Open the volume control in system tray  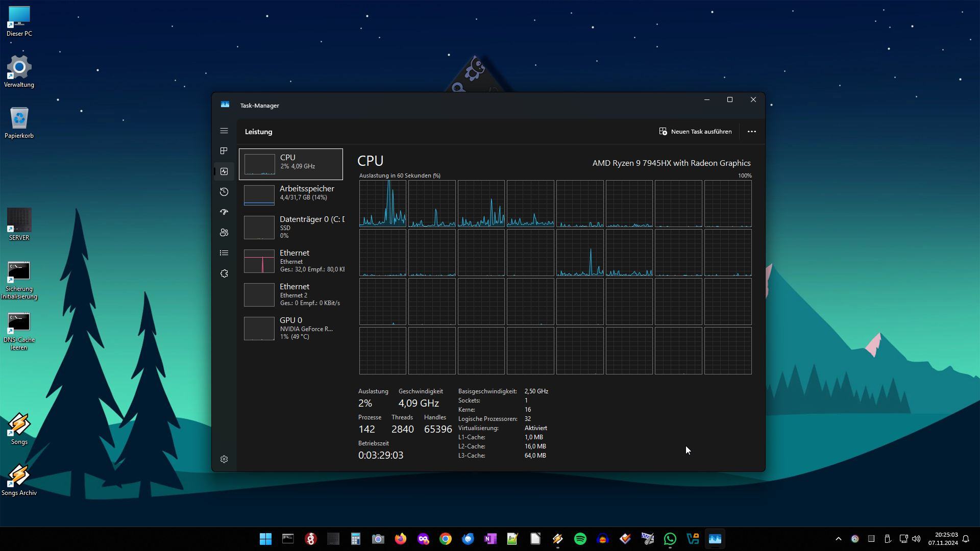[916, 539]
